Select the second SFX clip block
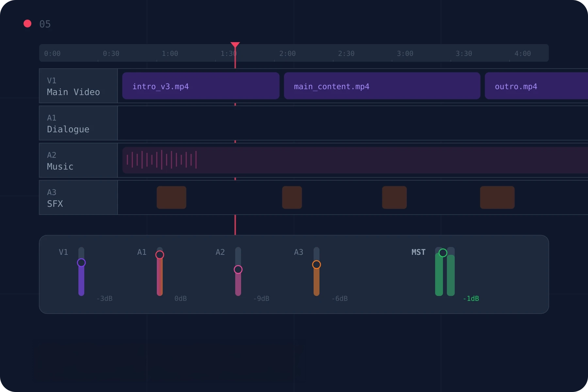 (x=292, y=198)
